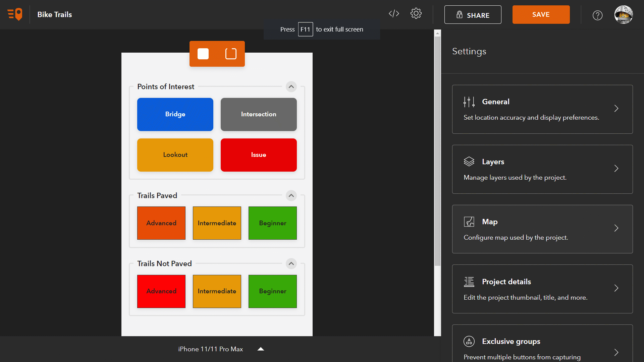Click the chevron on the Map card
Image resolution: width=644 pixels, height=362 pixels.
pos(616,228)
